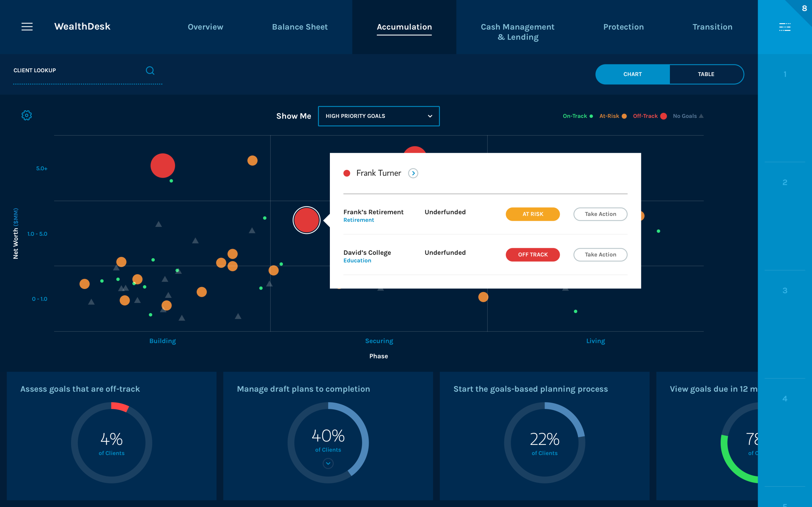Expand the High Priority Goals dropdown
The image size is (812, 507).
point(378,116)
